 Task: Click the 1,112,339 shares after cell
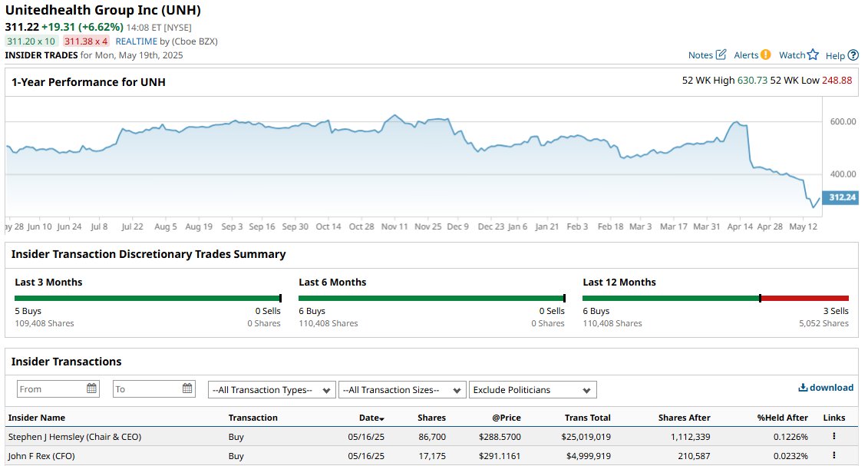pos(690,437)
